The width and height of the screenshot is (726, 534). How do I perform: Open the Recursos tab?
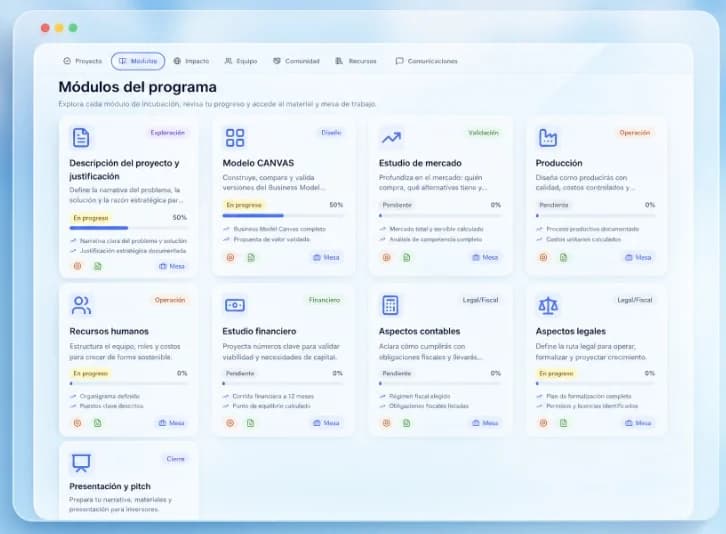coord(356,61)
